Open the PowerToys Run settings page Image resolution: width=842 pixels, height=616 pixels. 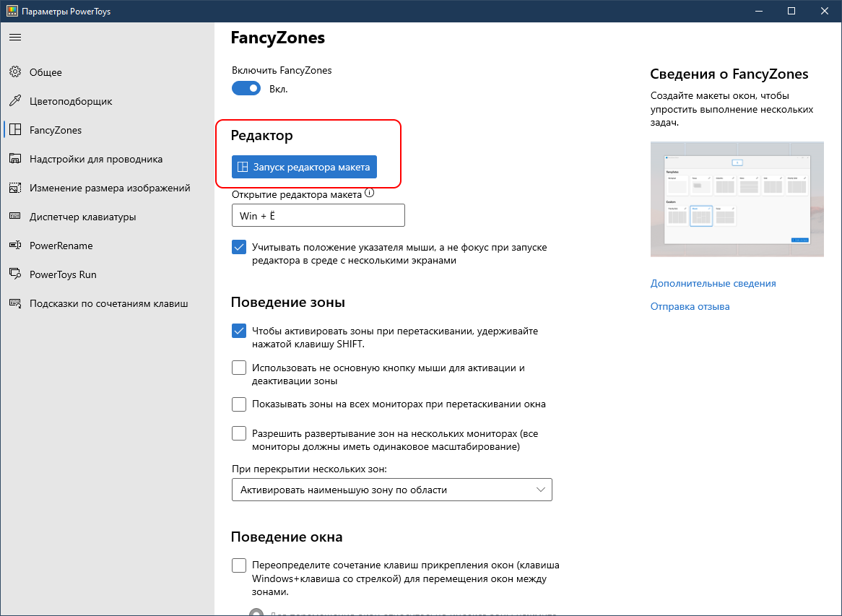click(x=108, y=274)
